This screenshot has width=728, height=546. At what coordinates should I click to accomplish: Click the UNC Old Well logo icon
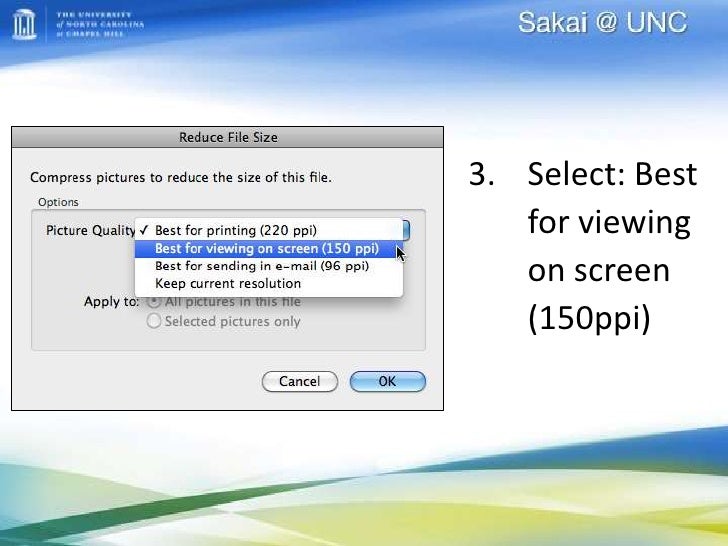click(24, 24)
